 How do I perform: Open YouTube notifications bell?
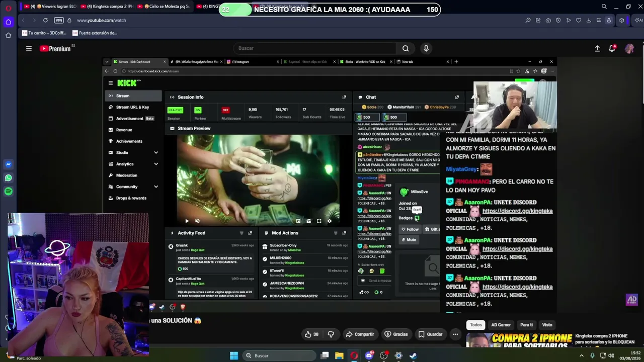pos(612,48)
